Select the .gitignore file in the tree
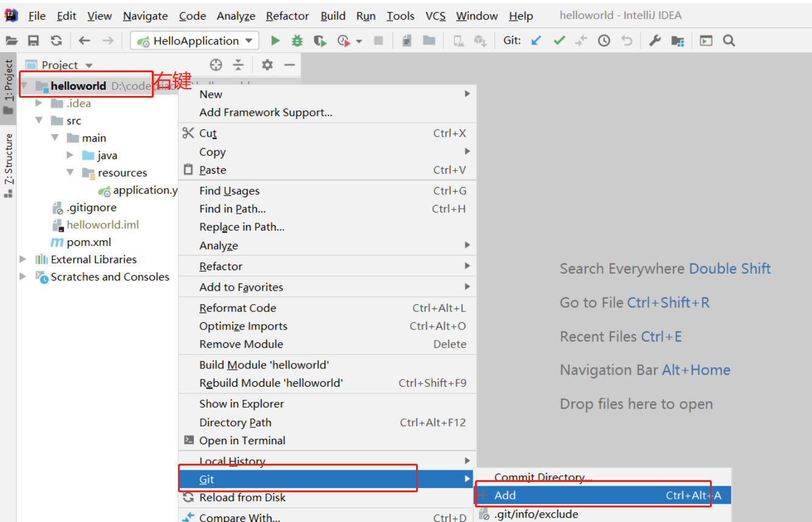This screenshot has height=522, width=812. click(x=84, y=208)
